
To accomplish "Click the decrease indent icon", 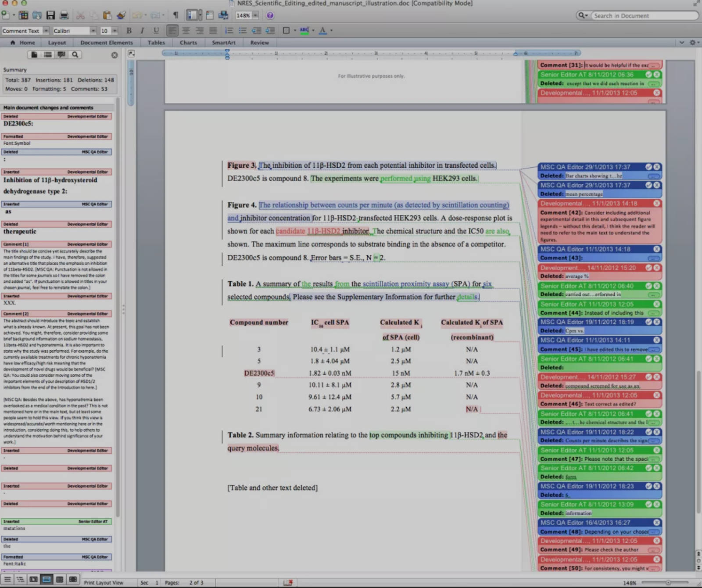I will click(x=256, y=30).
